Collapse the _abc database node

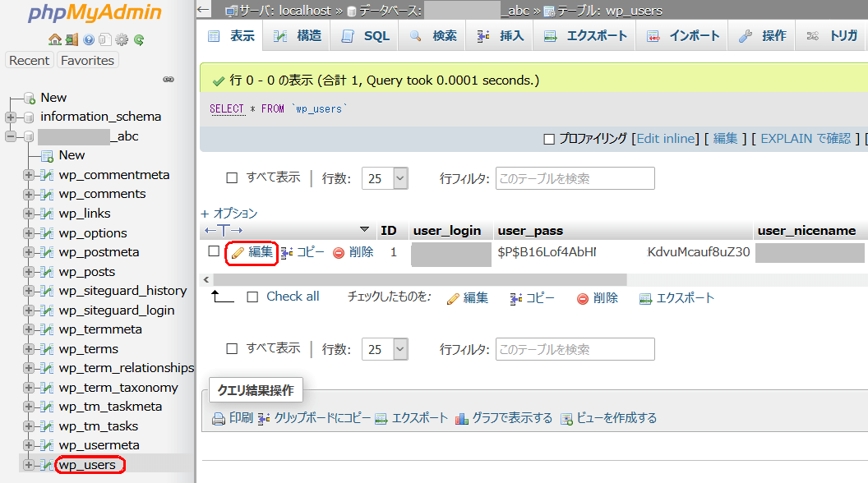pyautogui.click(x=10, y=136)
